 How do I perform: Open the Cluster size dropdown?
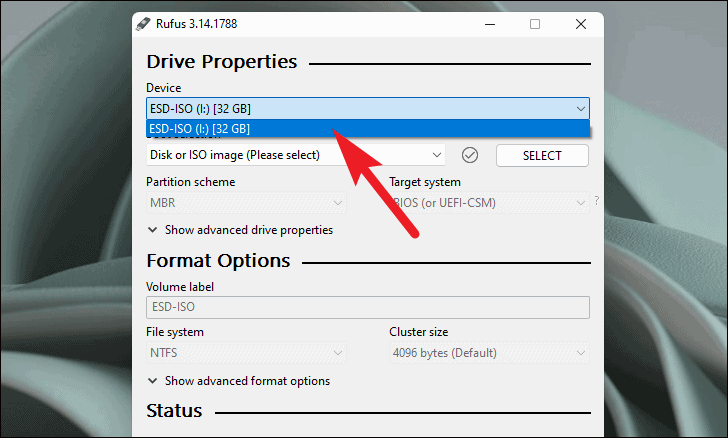click(x=489, y=353)
